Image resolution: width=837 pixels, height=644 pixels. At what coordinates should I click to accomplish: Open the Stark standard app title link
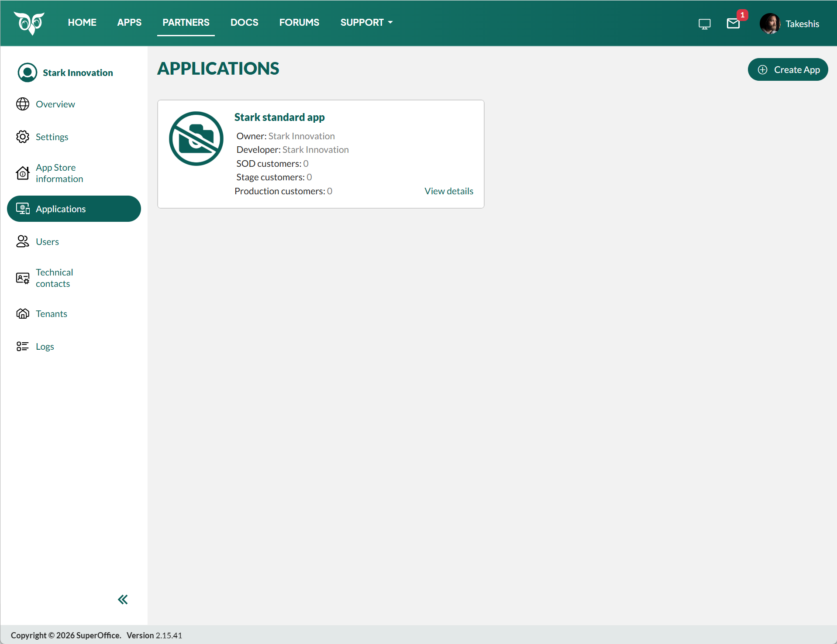[279, 117]
